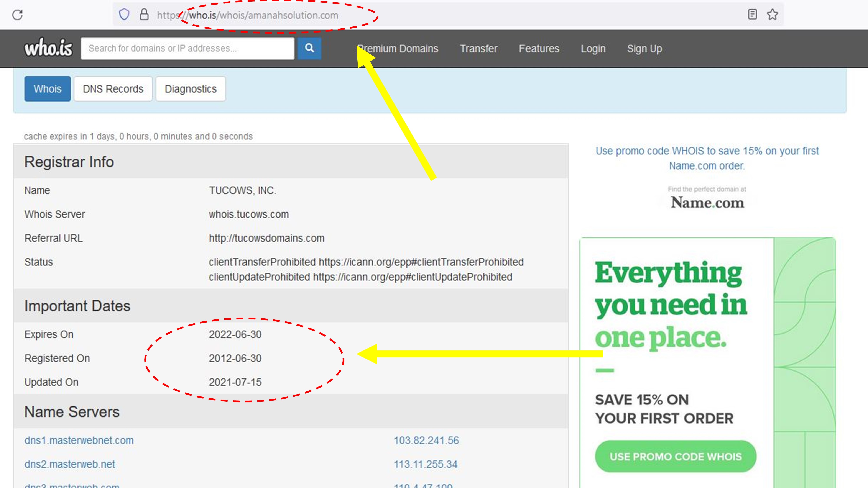The image size is (868, 488).
Task: Click the updated date 2021-07-15
Action: pos(235,382)
